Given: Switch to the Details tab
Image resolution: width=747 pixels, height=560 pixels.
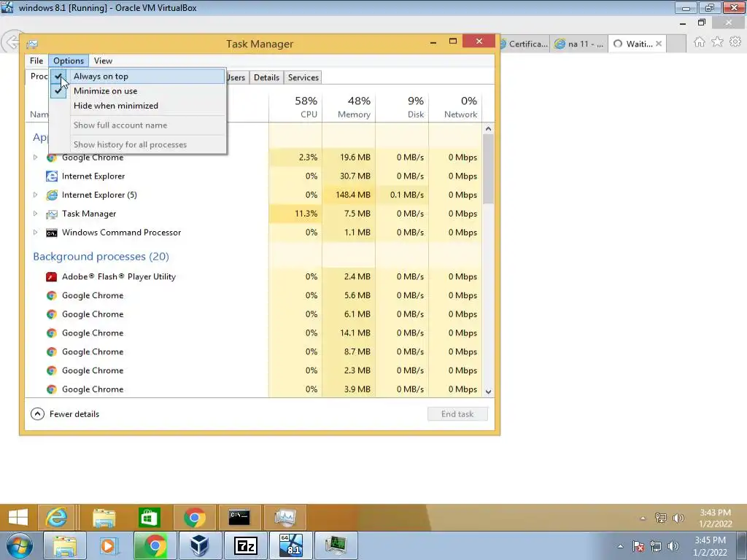Looking at the screenshot, I should [266, 77].
